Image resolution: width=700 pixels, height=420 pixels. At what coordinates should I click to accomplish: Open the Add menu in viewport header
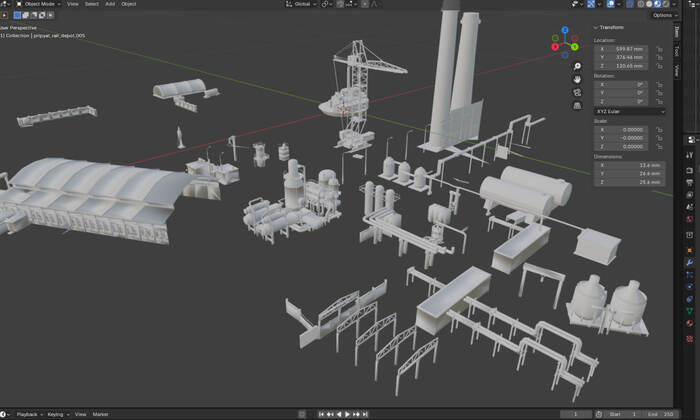click(110, 4)
